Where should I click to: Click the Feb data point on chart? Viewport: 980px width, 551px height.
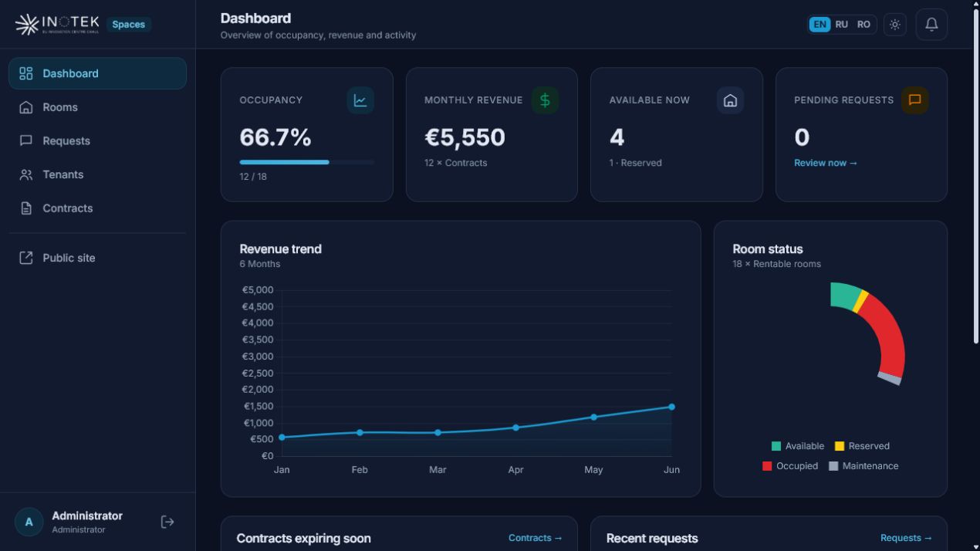tap(360, 432)
